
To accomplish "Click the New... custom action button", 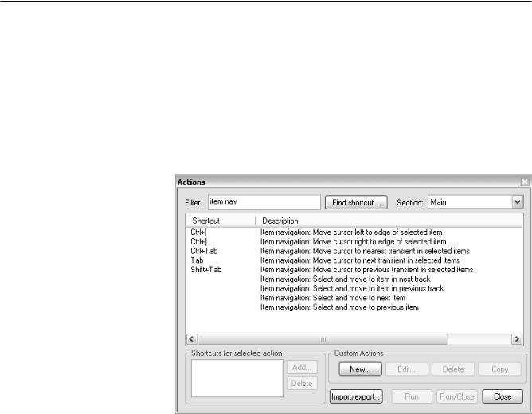I will click(360, 369).
